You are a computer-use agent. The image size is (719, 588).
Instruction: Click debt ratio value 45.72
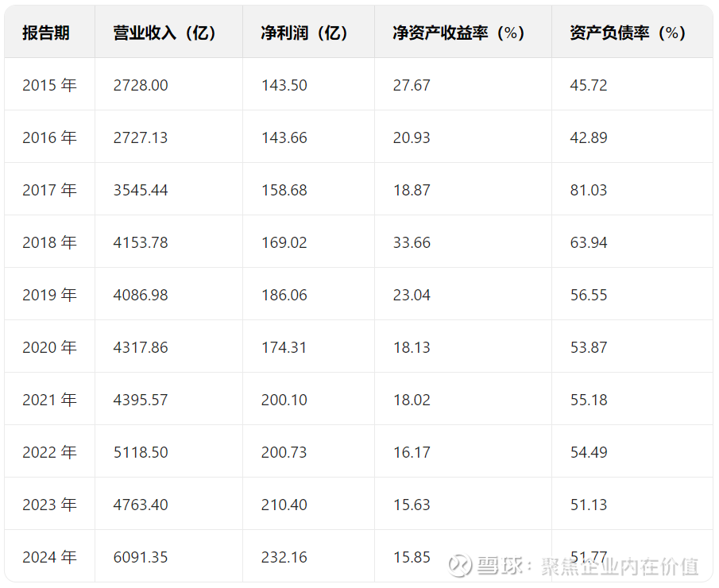coord(589,85)
